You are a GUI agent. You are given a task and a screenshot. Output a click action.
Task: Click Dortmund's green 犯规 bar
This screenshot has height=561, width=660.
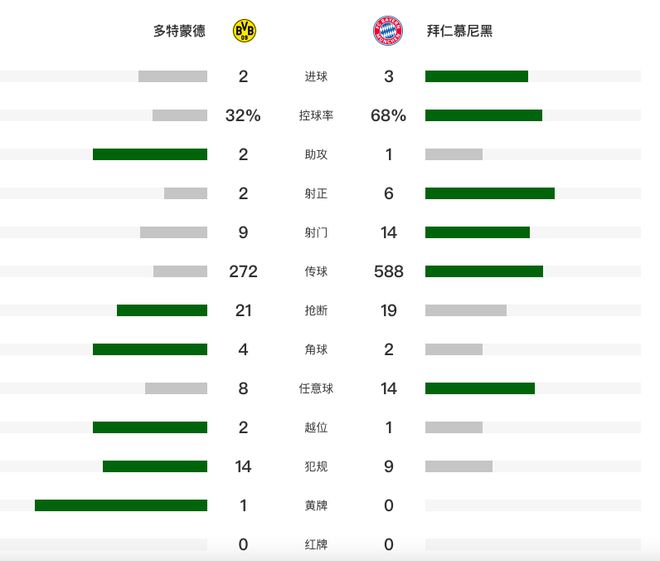click(x=155, y=466)
